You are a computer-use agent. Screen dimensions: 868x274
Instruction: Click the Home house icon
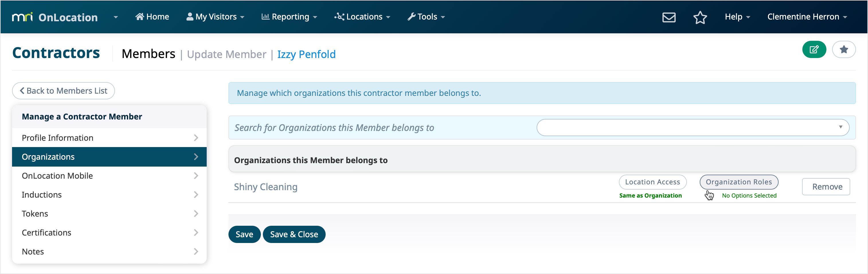(x=140, y=16)
